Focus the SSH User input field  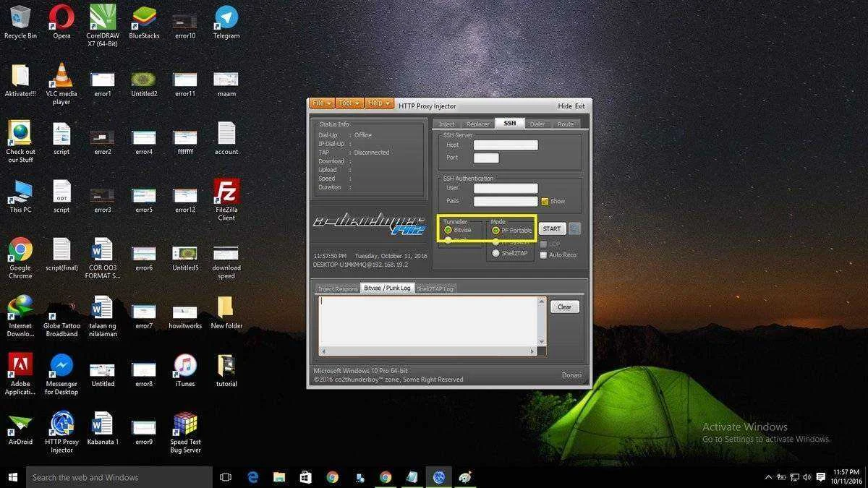click(506, 188)
